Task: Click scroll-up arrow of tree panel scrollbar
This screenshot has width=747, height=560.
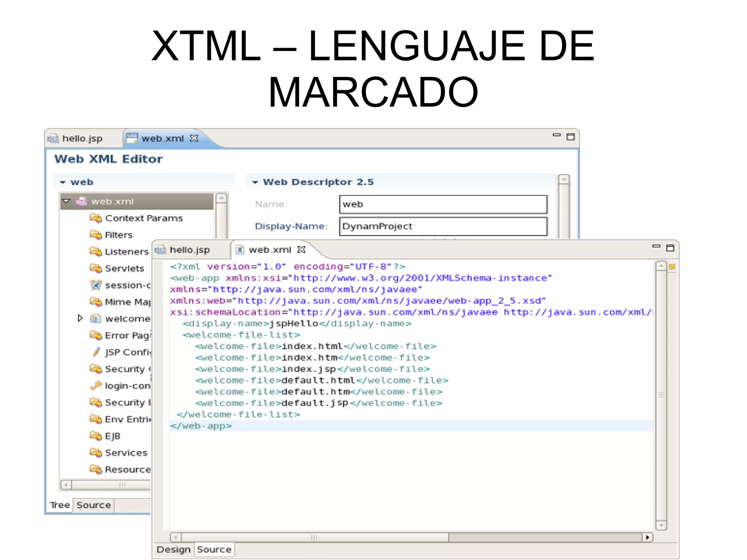Action: click(x=221, y=198)
